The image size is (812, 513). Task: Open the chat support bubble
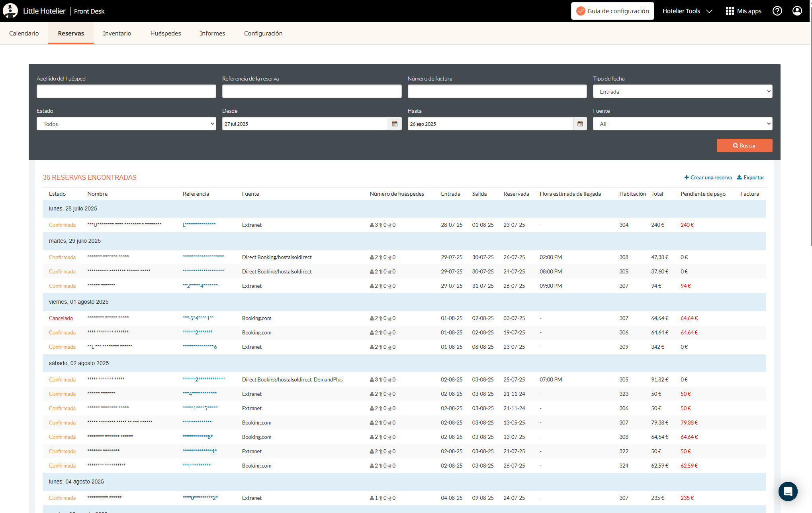[788, 491]
